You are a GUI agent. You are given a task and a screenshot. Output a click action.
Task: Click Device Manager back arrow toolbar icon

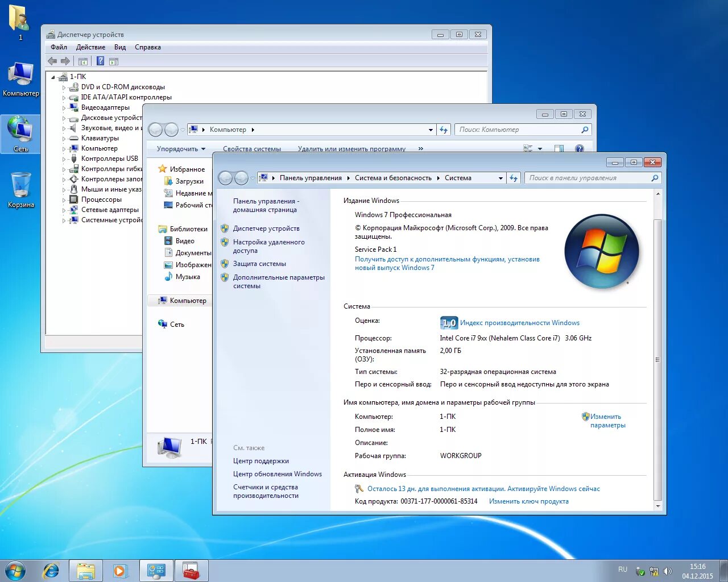pos(52,61)
